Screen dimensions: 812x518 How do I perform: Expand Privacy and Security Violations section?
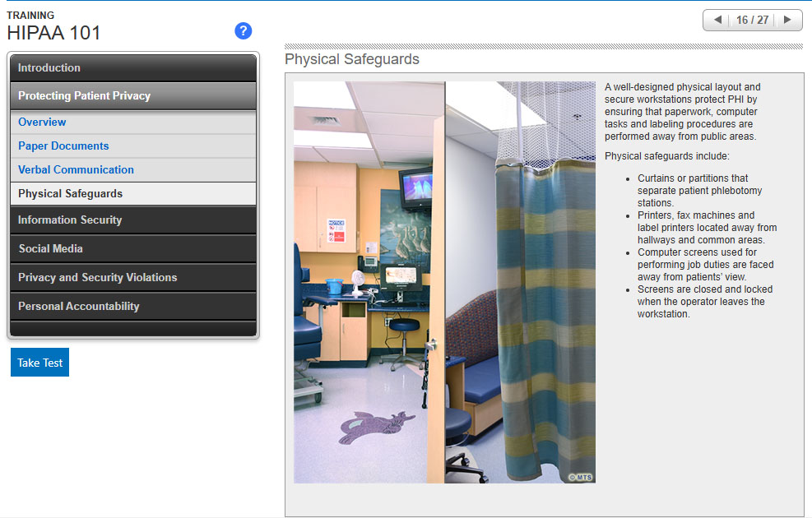[133, 278]
